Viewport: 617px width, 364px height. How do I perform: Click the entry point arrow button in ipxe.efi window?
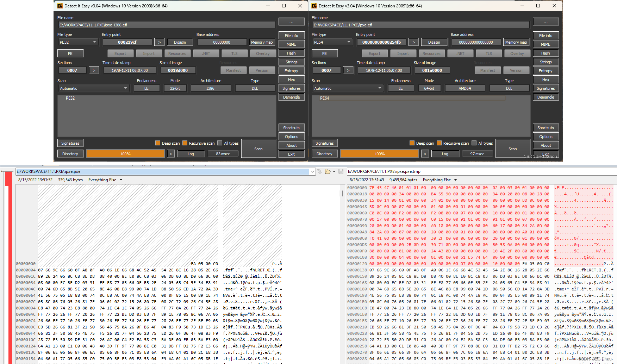[413, 42]
